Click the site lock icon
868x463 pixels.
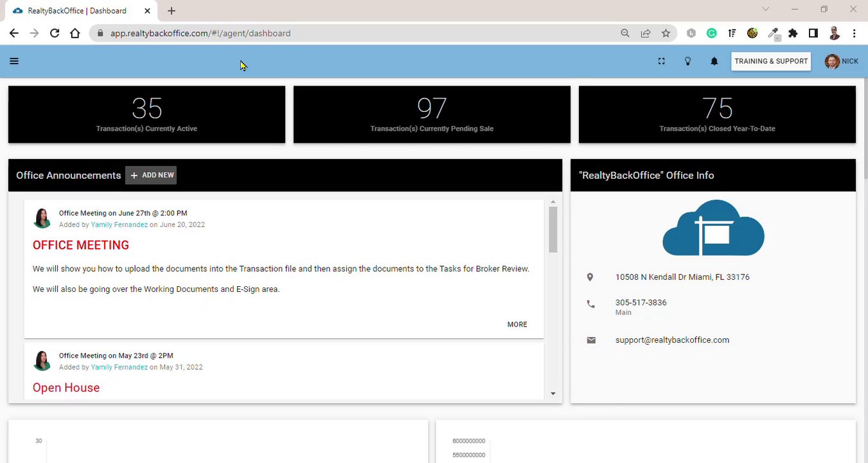click(100, 33)
